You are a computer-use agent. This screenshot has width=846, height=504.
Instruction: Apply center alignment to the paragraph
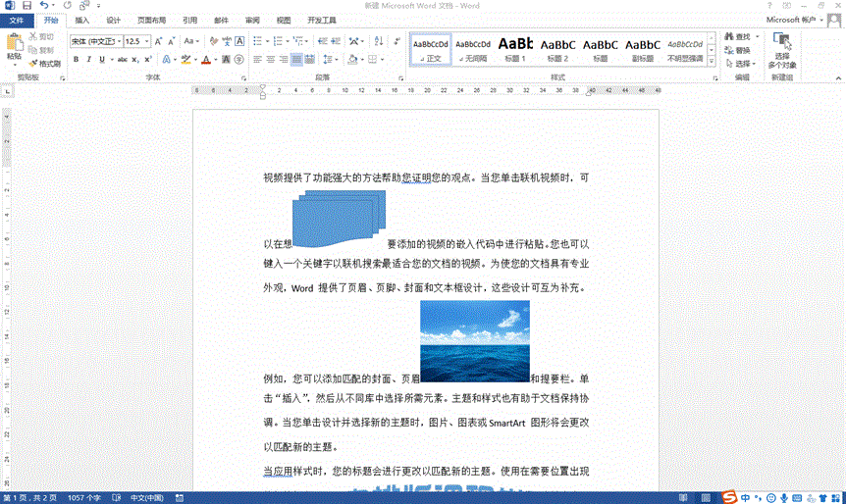pyautogui.click(x=270, y=60)
